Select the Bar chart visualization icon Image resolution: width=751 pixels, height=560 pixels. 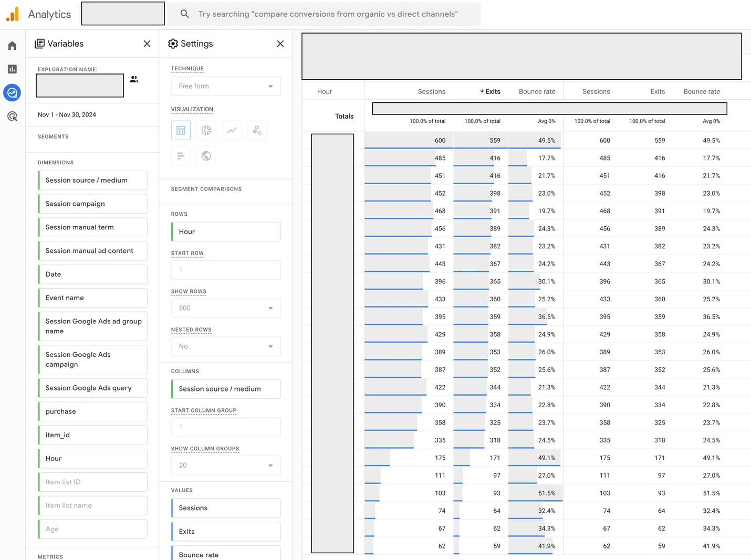181,156
